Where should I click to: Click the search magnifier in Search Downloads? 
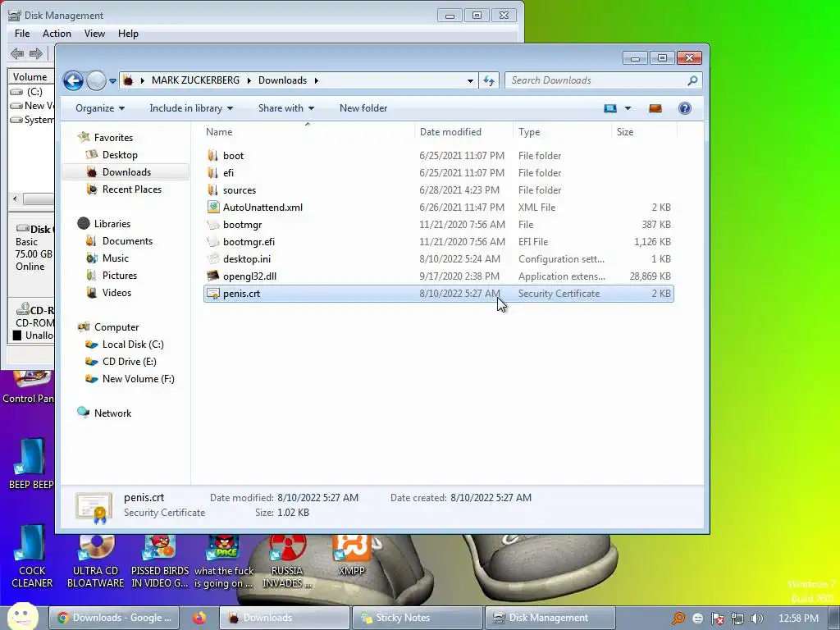692,80
